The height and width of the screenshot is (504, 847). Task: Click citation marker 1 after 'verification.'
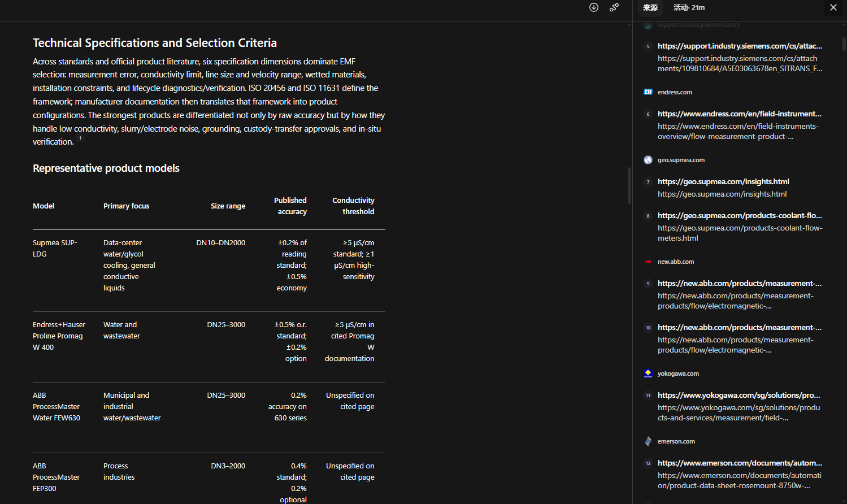click(80, 138)
